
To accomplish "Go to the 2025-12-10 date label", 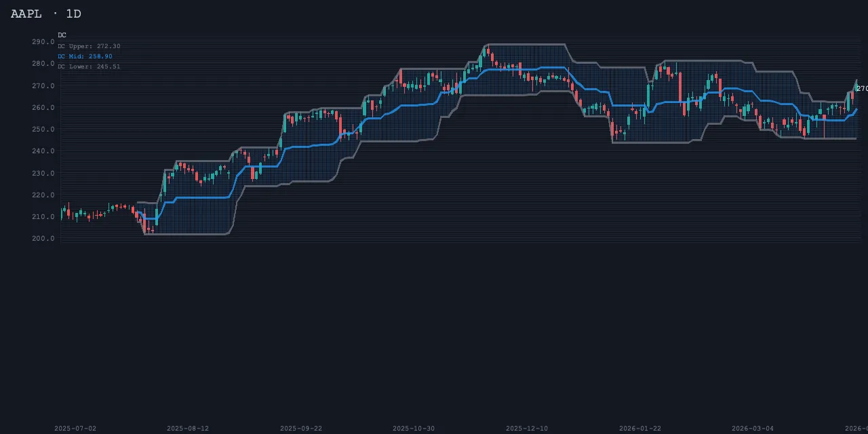I will [x=527, y=429].
